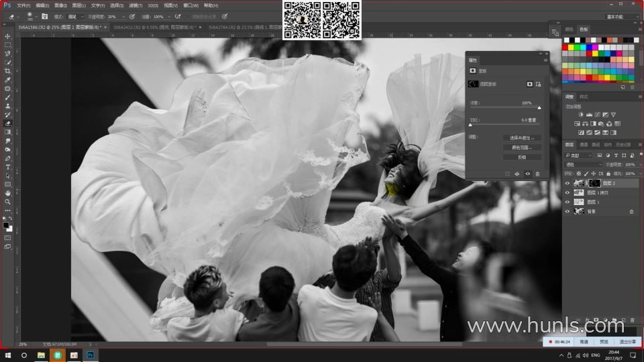Select the History Brush tool
Image resolution: width=644 pixels, height=362 pixels.
8,115
